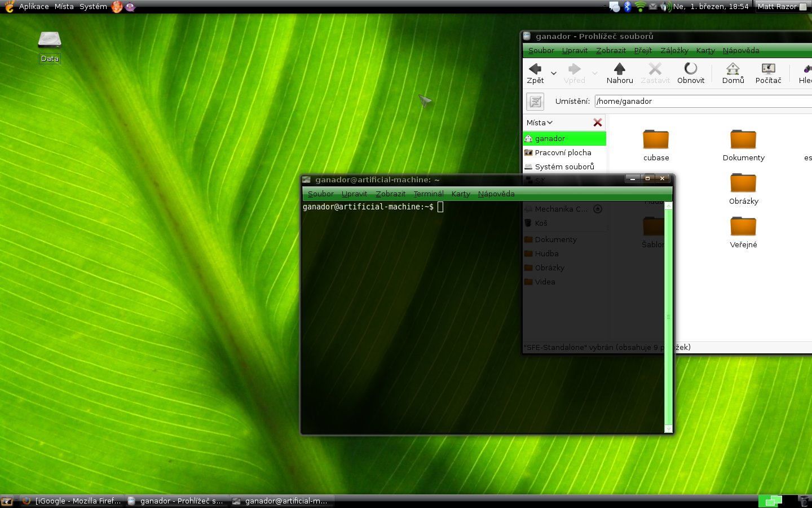The image size is (812, 508).
Task: Open Karty menu in the terminal
Action: point(461,194)
